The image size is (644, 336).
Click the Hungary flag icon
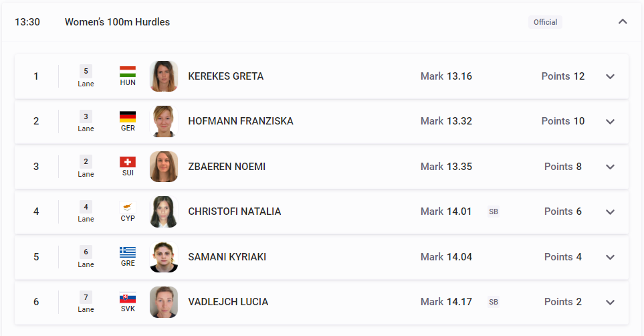point(128,72)
